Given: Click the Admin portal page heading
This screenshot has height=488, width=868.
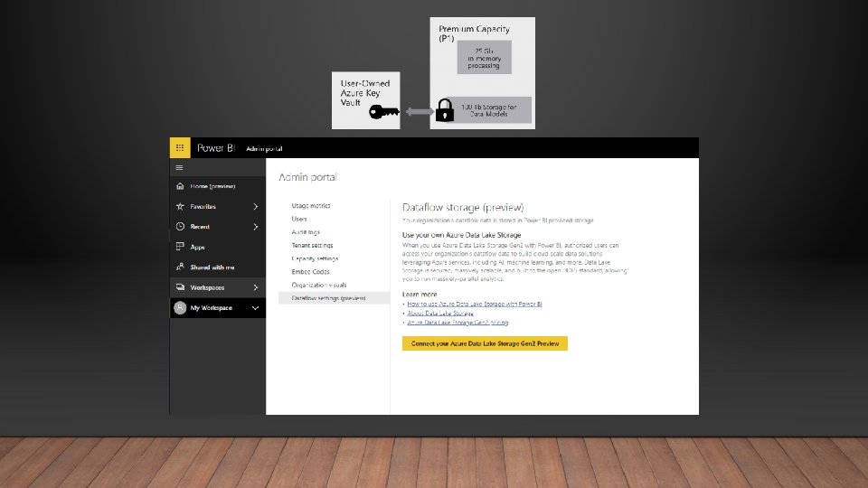Looking at the screenshot, I should [307, 177].
